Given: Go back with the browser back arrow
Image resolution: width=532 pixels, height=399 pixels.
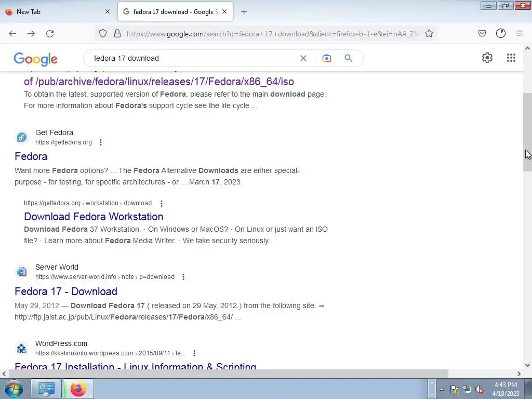Looking at the screenshot, I should click(x=12, y=34).
